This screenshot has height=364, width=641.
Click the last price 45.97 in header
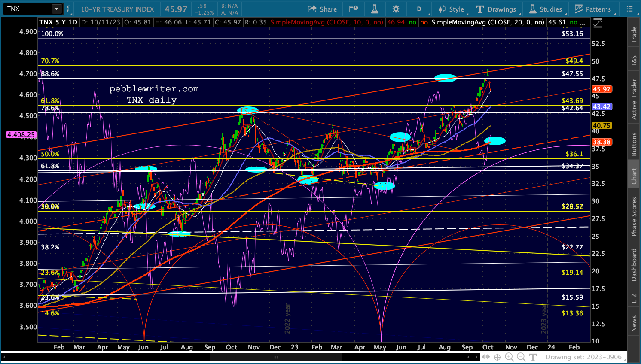pyautogui.click(x=176, y=9)
